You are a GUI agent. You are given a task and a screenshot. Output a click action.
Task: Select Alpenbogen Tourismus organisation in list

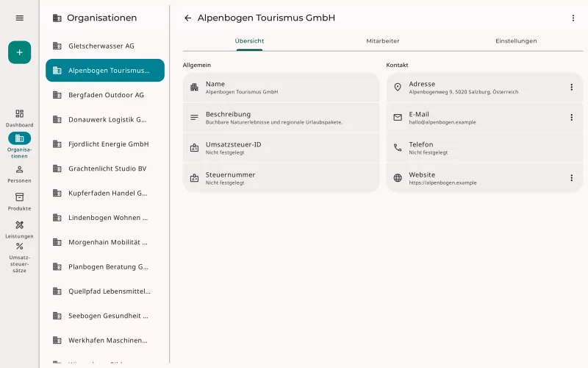click(x=105, y=70)
